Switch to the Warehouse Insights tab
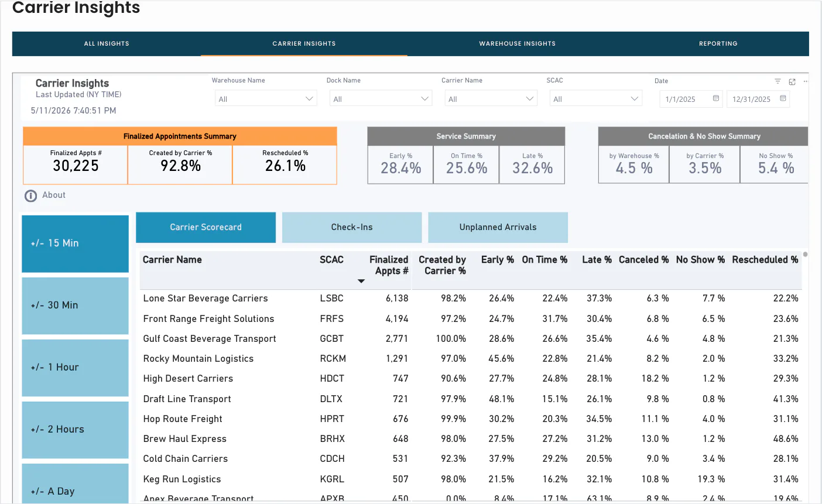822x504 pixels. click(517, 44)
